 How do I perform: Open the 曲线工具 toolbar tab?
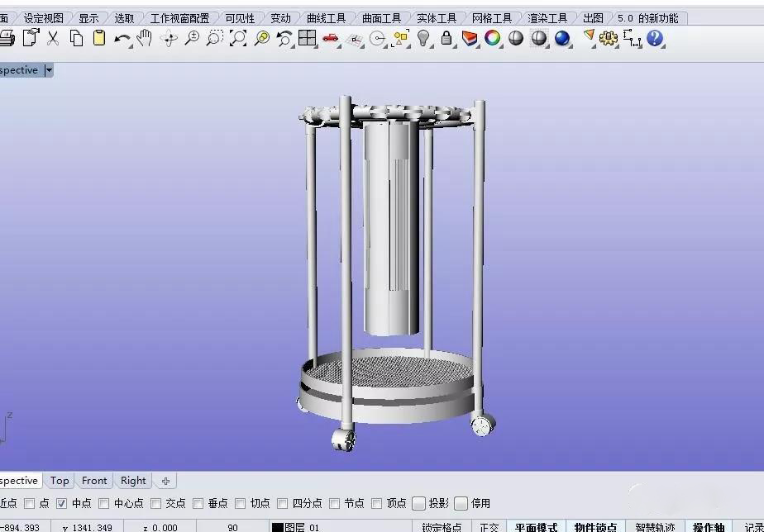326,17
